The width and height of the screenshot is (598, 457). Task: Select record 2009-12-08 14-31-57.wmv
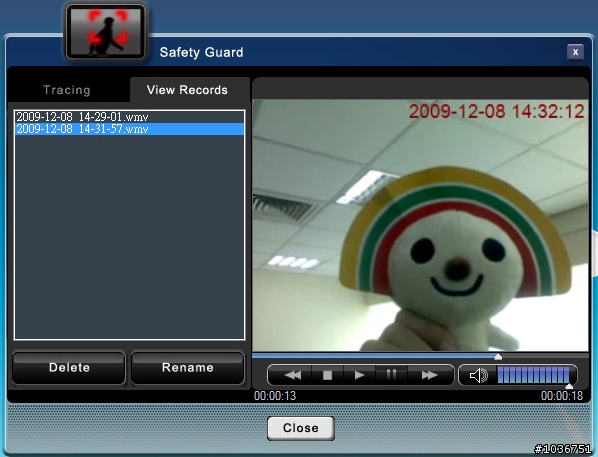point(129,129)
